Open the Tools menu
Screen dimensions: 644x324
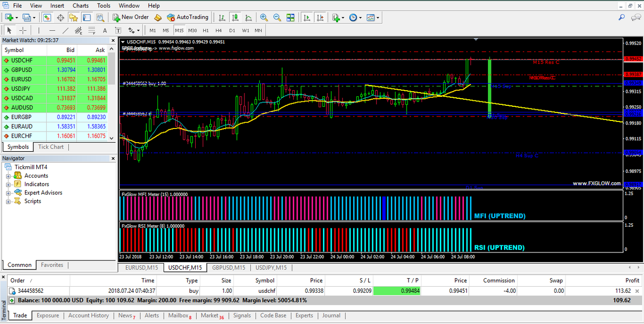[104, 6]
